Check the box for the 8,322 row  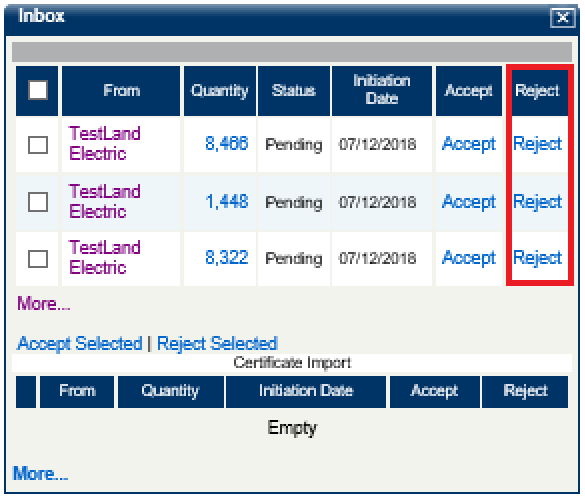[x=38, y=258]
